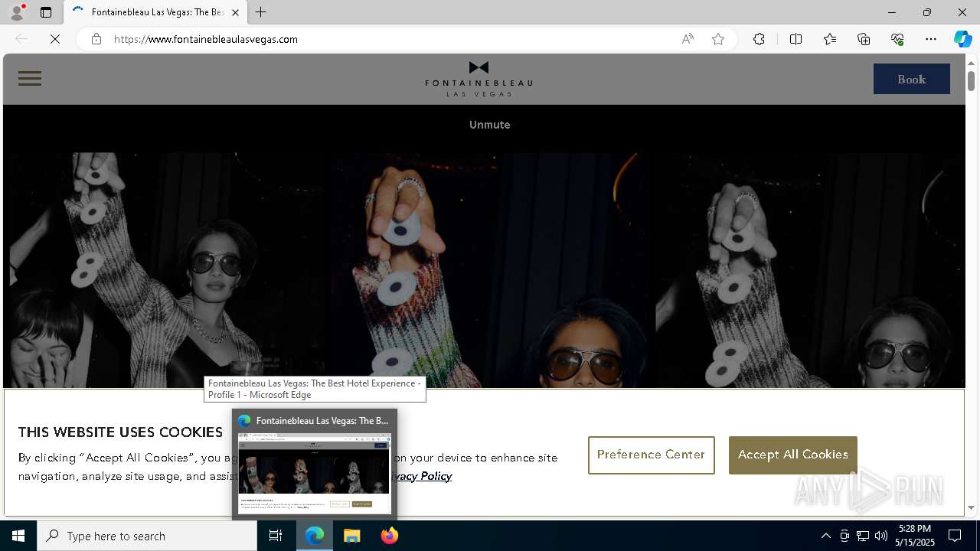
Task: View site information lock icon
Action: click(x=96, y=39)
